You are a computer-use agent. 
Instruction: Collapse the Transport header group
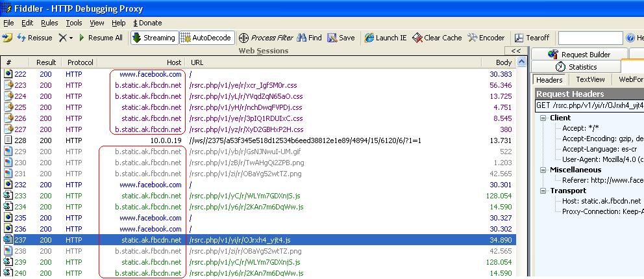(x=543, y=191)
